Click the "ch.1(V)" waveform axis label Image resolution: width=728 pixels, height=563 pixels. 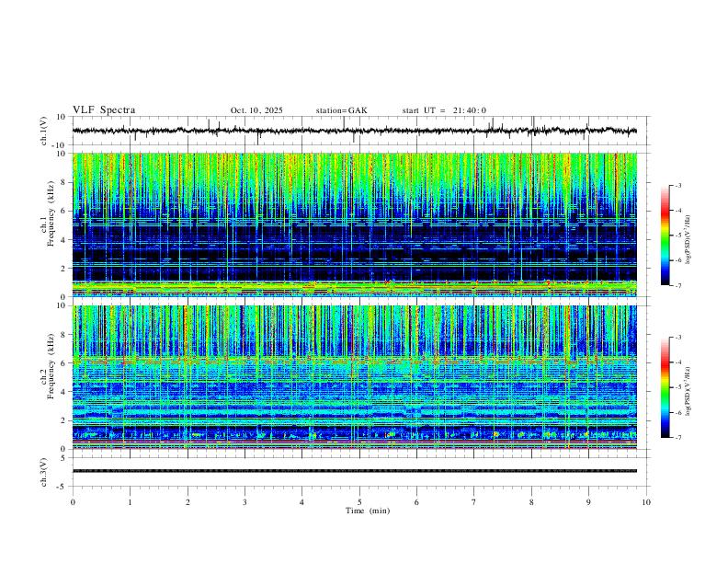point(44,131)
